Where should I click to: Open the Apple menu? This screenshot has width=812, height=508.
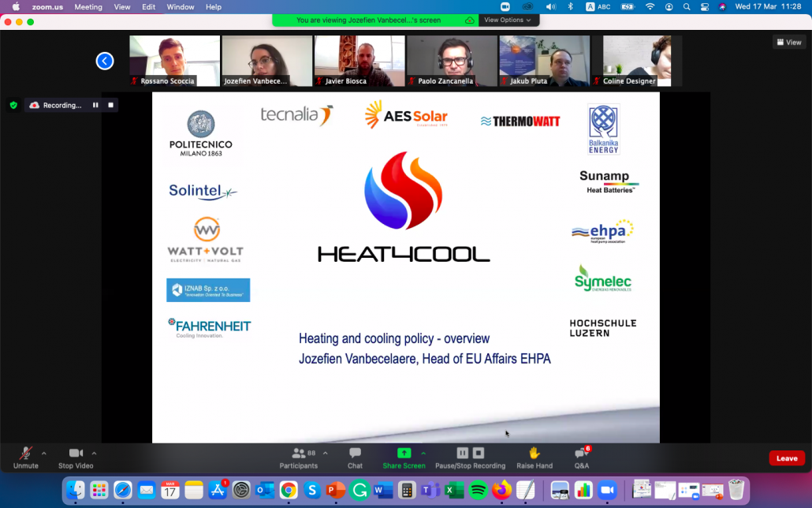16,7
